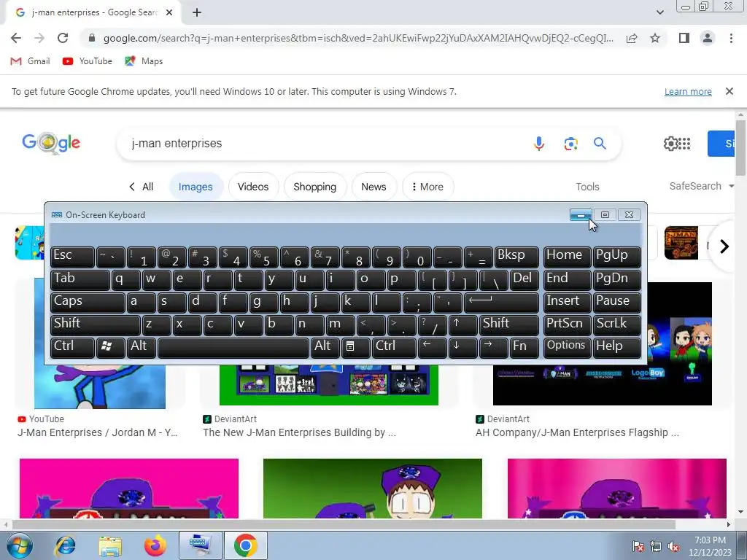The width and height of the screenshot is (747, 560).
Task: Search by image with Google Lens icon
Action: [x=570, y=144]
